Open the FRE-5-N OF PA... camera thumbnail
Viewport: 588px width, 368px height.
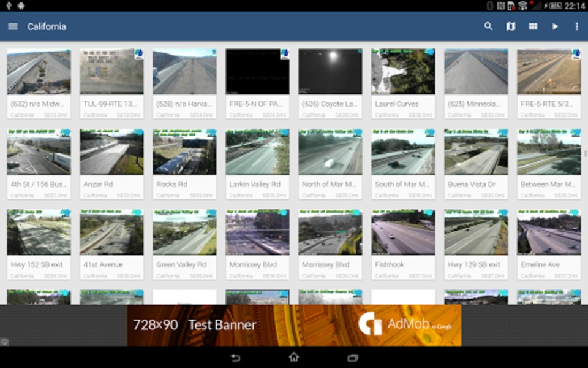[257, 71]
